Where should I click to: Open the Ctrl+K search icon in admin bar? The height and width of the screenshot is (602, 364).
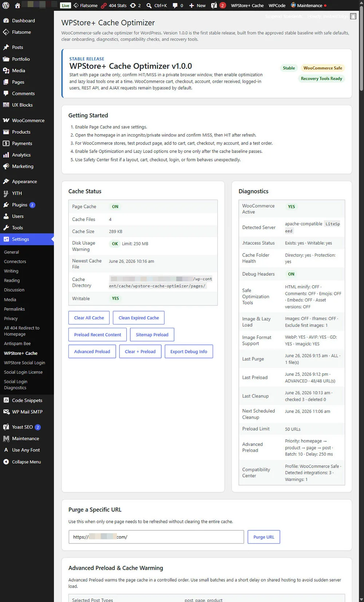pos(149,5)
